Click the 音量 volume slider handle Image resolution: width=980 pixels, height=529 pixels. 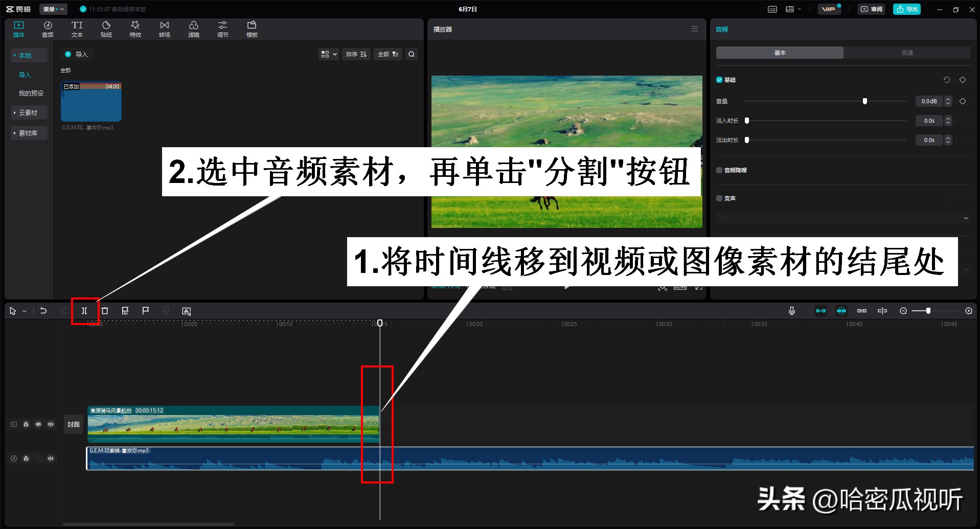click(x=864, y=101)
